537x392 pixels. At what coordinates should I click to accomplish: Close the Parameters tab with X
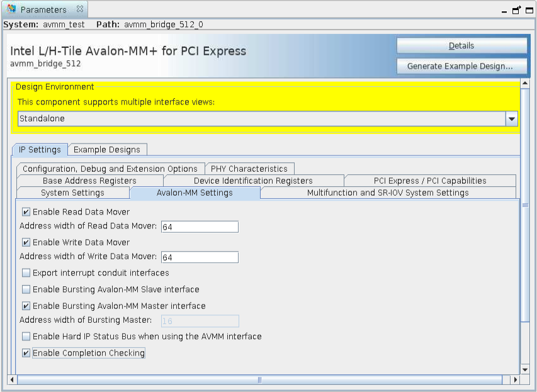click(80, 9)
